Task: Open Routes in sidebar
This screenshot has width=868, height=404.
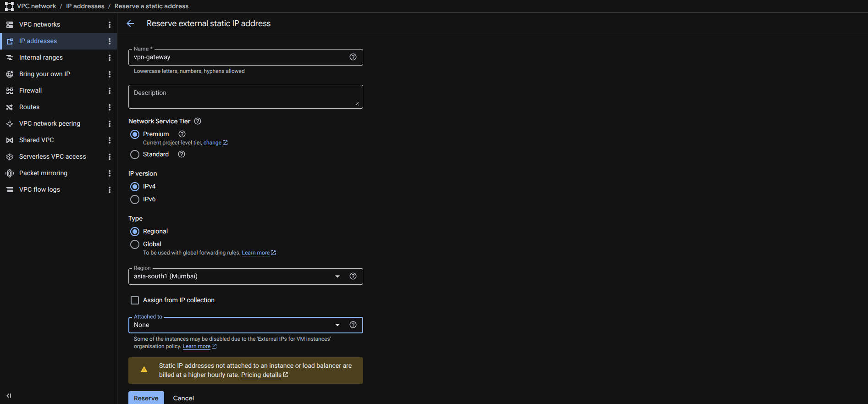Action: (x=29, y=107)
